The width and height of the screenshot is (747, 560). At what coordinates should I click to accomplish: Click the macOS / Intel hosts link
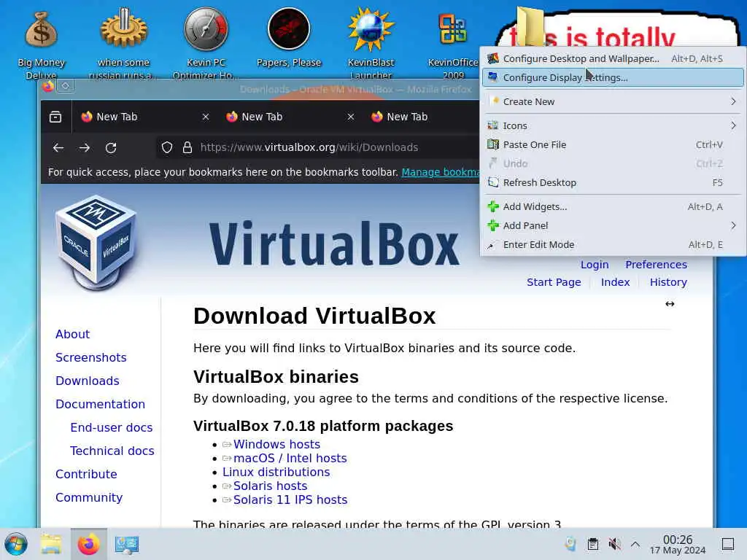pos(290,458)
